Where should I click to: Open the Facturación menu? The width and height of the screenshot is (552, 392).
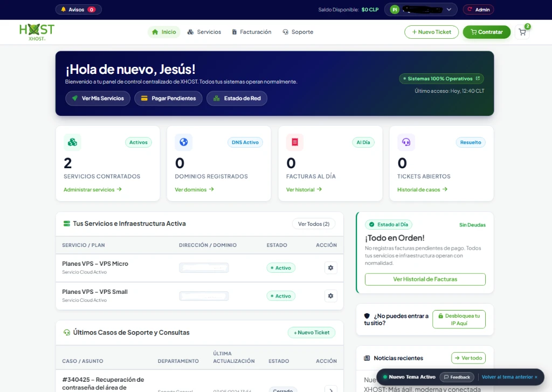252,32
